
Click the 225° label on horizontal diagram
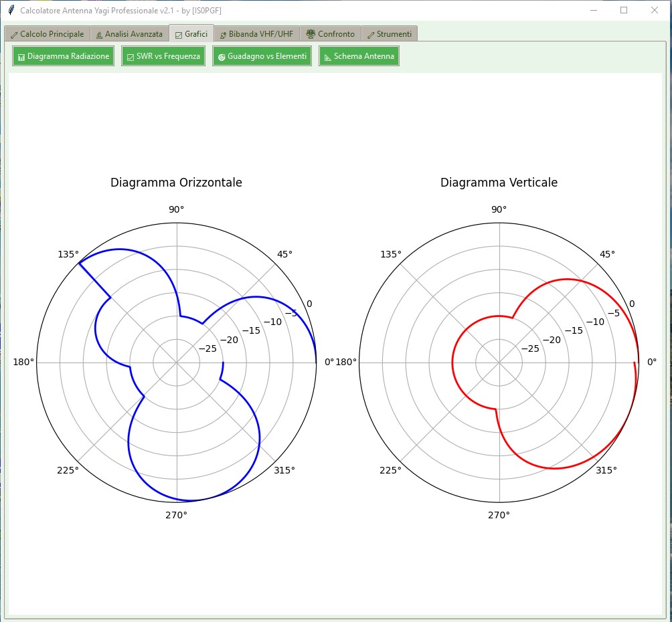[x=68, y=470]
